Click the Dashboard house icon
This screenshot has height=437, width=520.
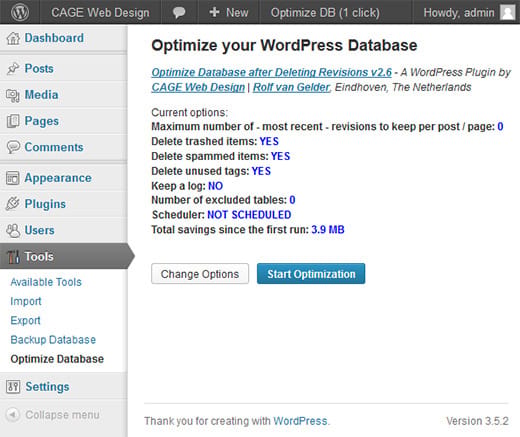pyautogui.click(x=13, y=38)
